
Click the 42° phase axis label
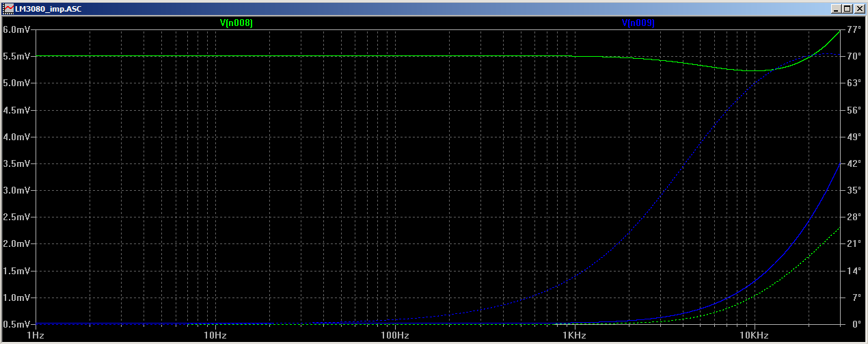(x=853, y=163)
